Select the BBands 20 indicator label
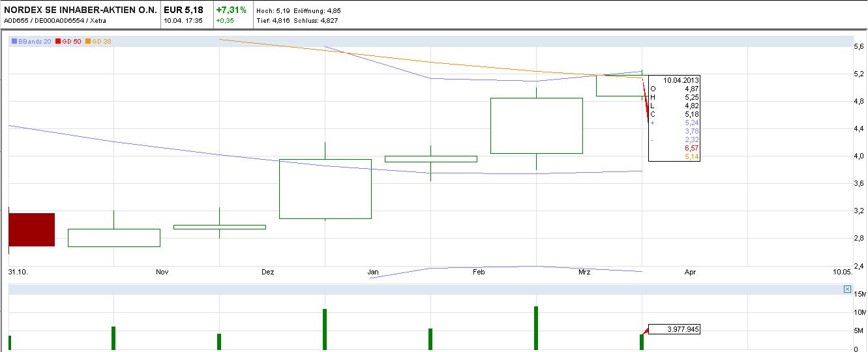868x352 pixels. click(35, 42)
